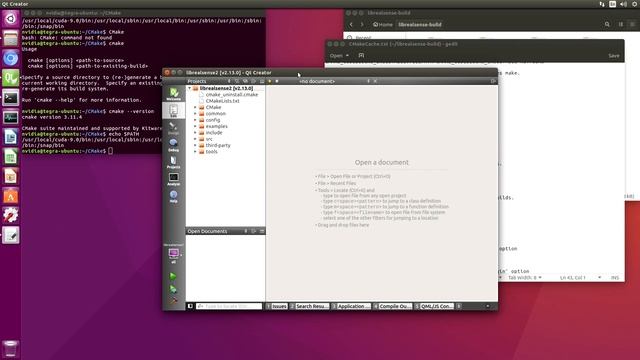Close the Open Documents pane
The image size is (640, 360).
coord(262,231)
